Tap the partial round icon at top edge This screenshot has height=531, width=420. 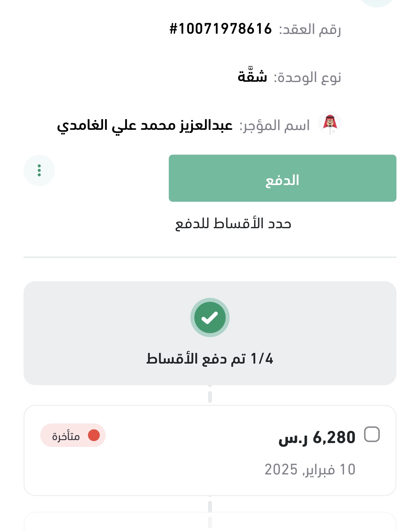coord(377,3)
